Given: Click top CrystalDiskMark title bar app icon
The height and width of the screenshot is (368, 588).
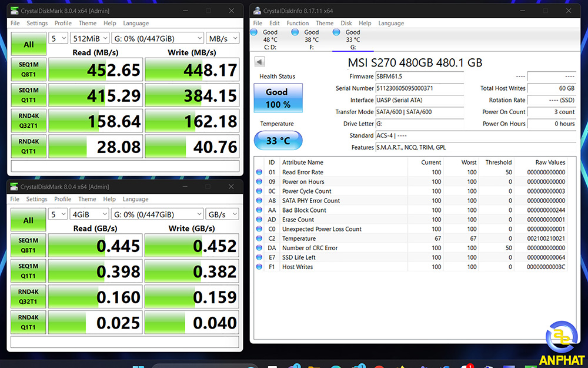Looking at the screenshot, I should pyautogui.click(x=14, y=11).
